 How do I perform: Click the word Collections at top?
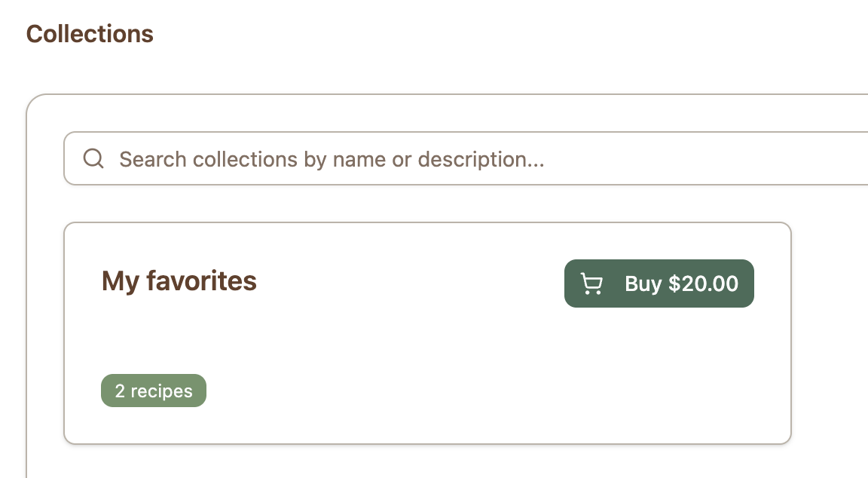click(x=90, y=34)
